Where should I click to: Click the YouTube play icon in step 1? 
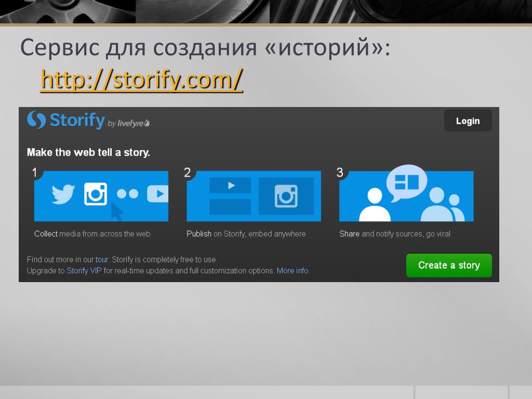158,194
